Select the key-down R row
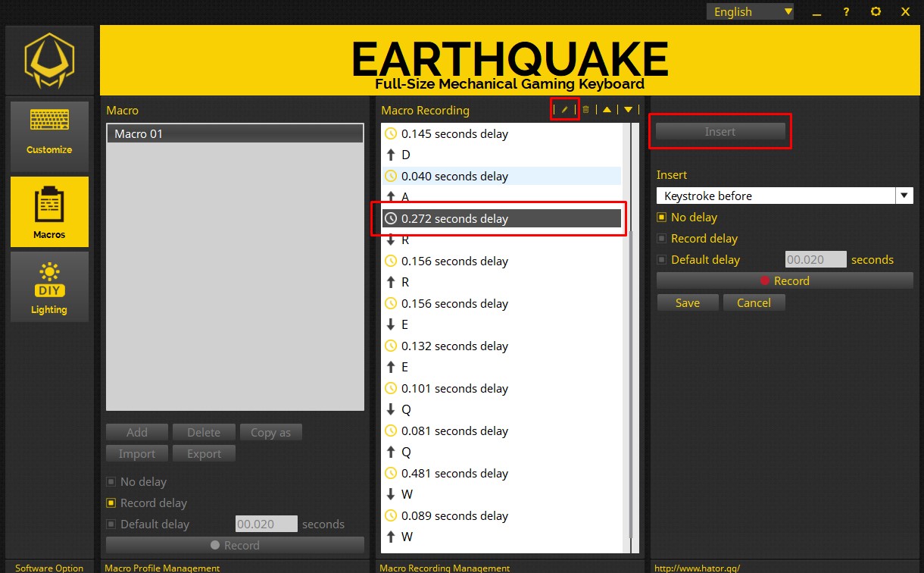 click(501, 240)
